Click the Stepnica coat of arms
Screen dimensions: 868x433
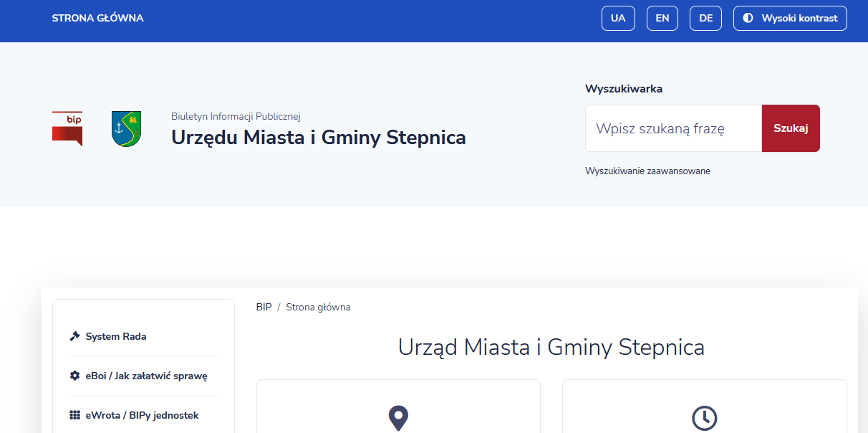[126, 129]
